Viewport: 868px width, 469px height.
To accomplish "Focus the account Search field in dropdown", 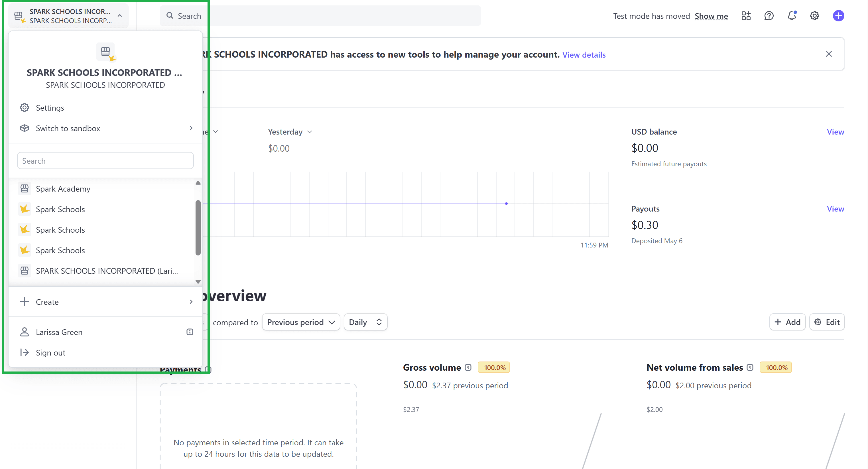I will [x=105, y=161].
